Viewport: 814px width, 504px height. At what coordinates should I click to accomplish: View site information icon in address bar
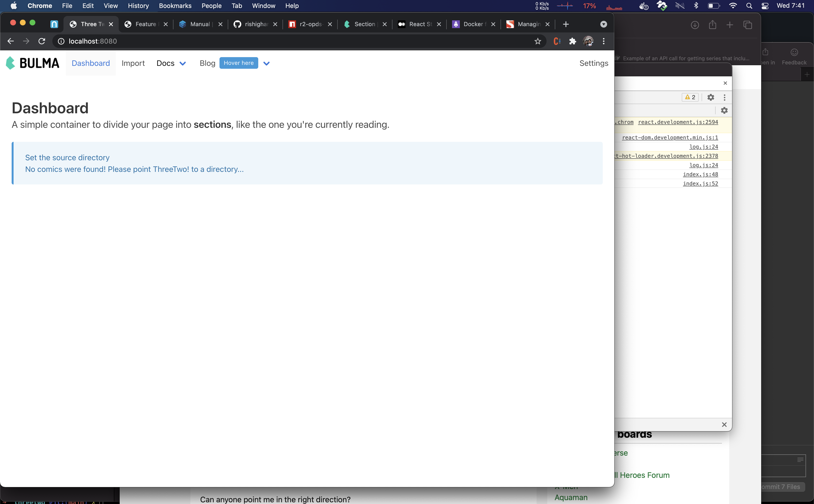tap(61, 41)
